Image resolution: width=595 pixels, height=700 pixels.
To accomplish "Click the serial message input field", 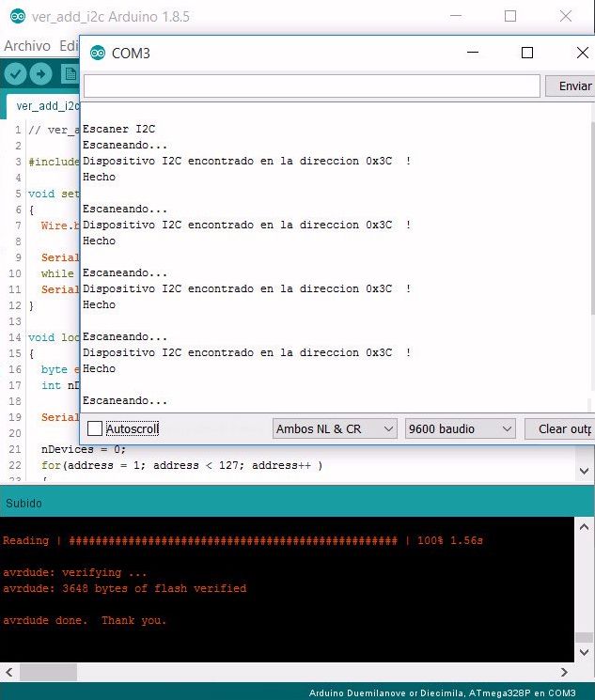I will click(311, 86).
